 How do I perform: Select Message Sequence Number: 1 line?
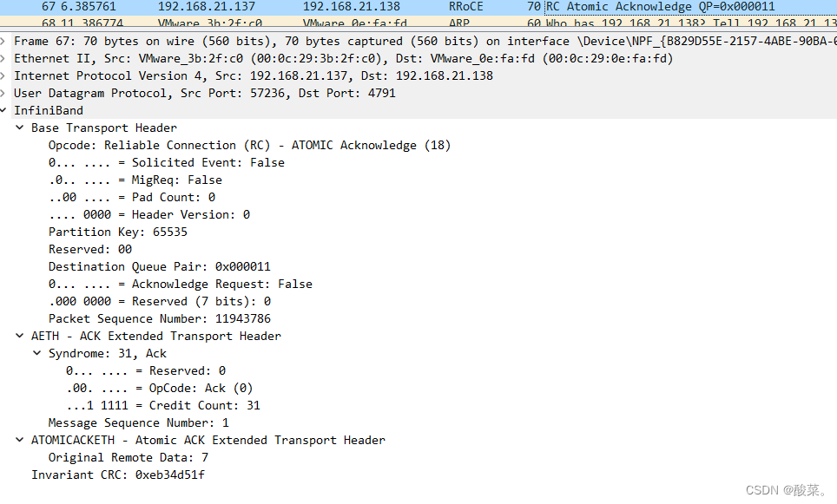pyautogui.click(x=139, y=422)
